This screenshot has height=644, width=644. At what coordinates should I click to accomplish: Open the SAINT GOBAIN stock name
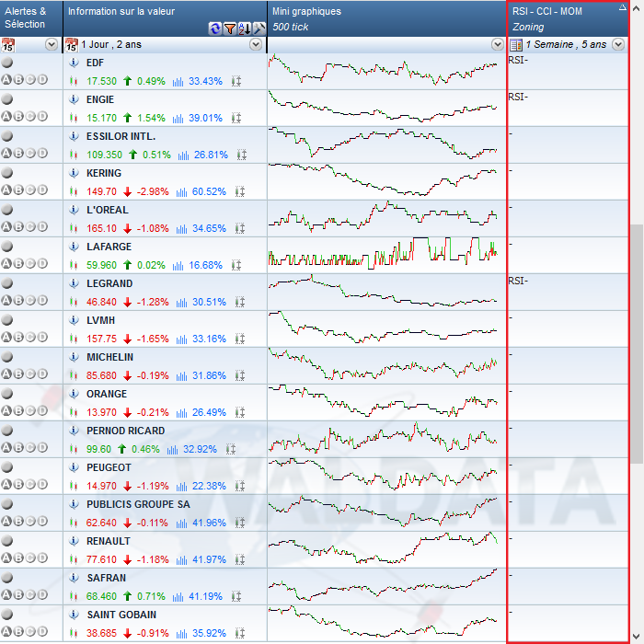click(x=121, y=615)
